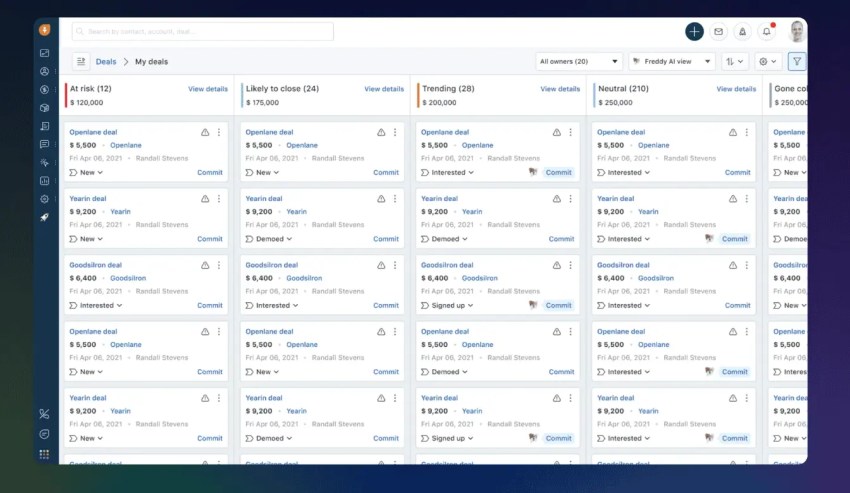This screenshot has width=850, height=493.
Task: Select the At risk (12) column header
Action: [91, 88]
